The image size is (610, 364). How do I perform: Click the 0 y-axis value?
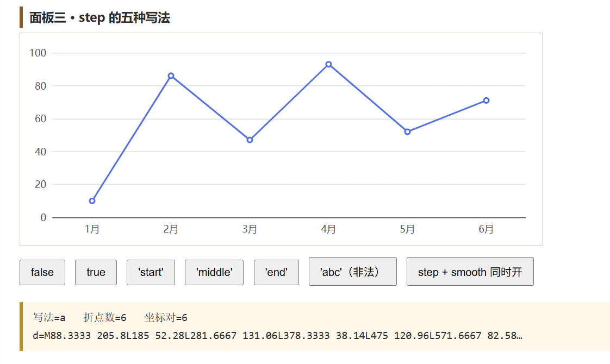pyautogui.click(x=43, y=217)
